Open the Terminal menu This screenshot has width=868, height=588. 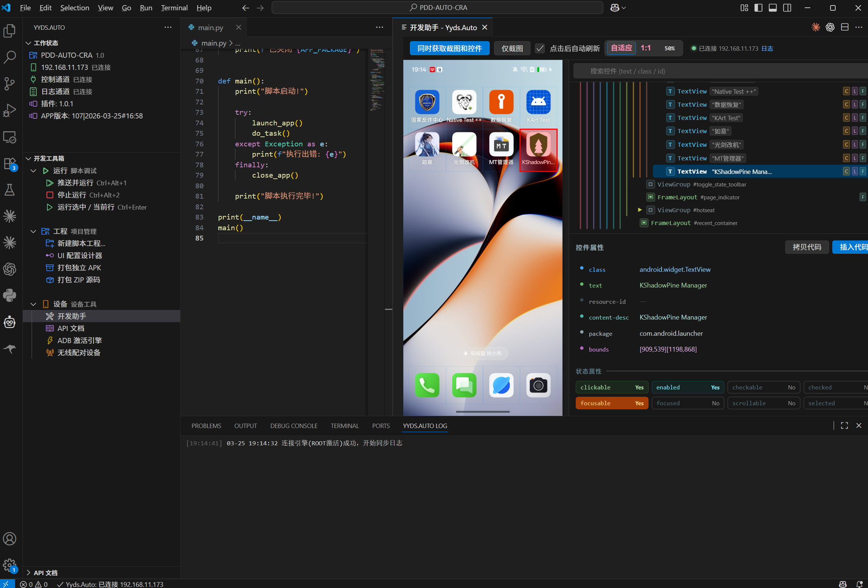click(174, 8)
